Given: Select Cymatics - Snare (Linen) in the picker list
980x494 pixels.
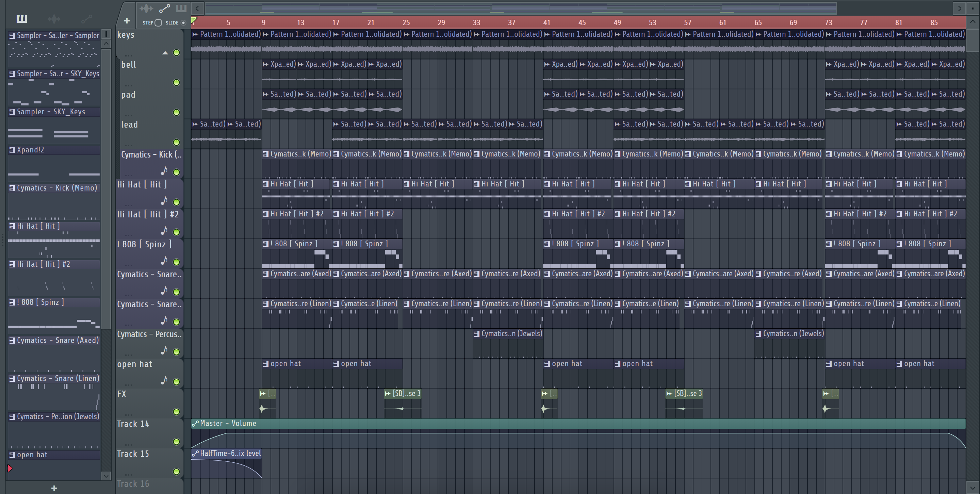Looking at the screenshot, I should [x=54, y=378].
